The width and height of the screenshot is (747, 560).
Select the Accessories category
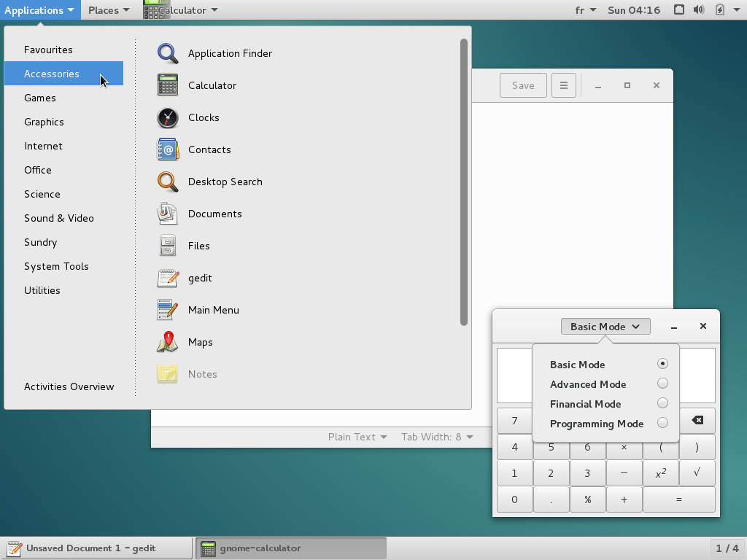pos(64,74)
